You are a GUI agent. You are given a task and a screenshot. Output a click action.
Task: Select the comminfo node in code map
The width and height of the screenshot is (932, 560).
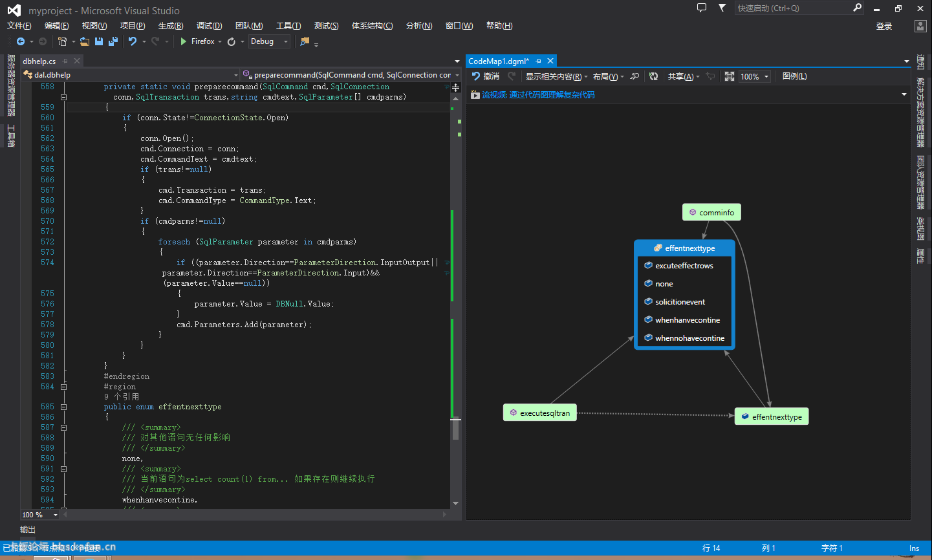(711, 212)
